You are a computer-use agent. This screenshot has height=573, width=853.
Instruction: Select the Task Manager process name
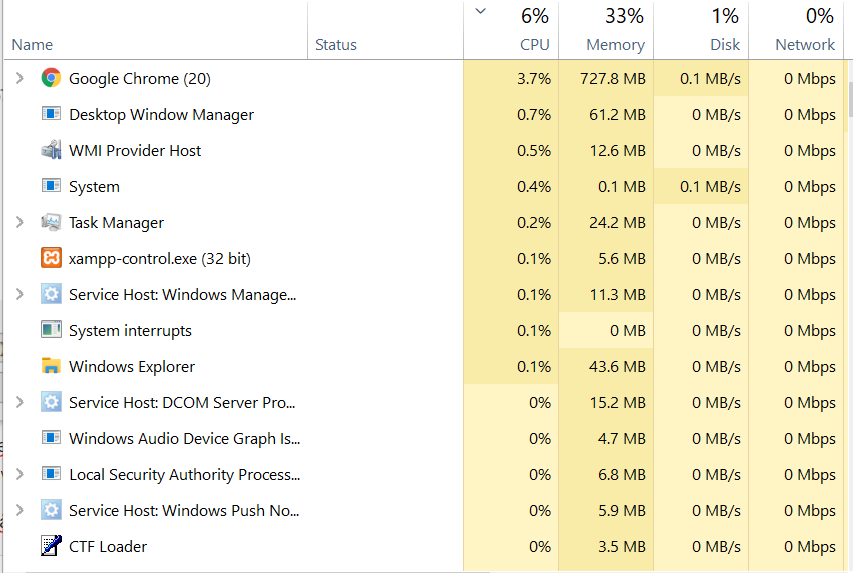(x=116, y=223)
